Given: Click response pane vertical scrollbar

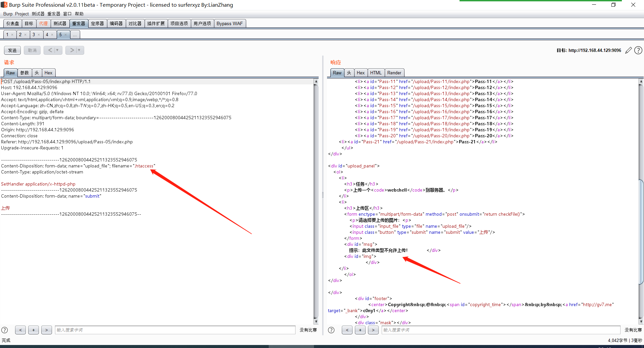Looking at the screenshot, I should coord(641,231).
